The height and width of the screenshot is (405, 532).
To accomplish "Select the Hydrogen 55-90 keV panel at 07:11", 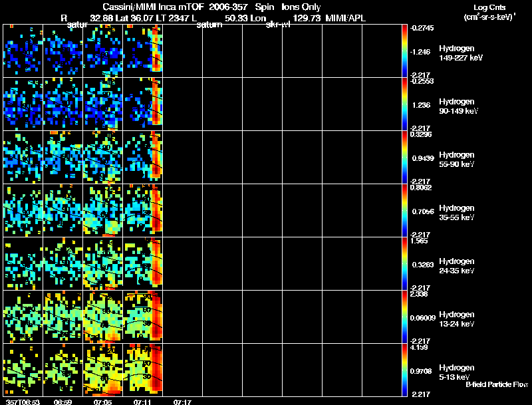I will [143, 157].
